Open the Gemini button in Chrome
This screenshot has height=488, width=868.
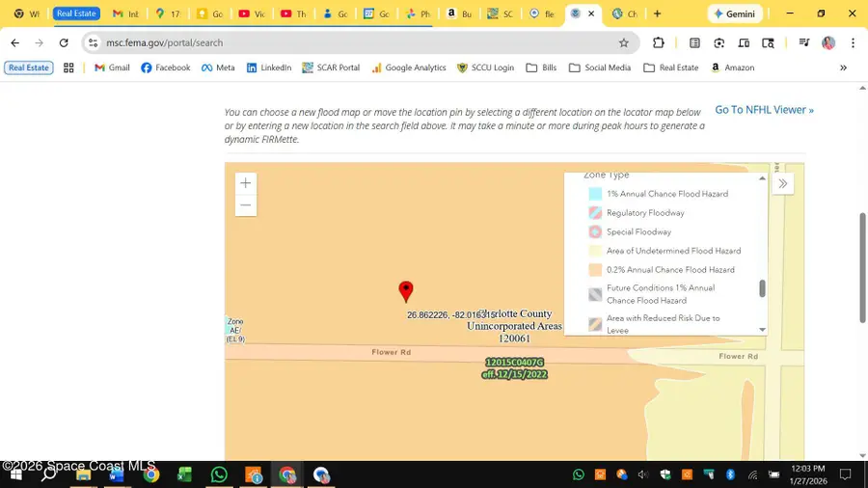pos(735,14)
